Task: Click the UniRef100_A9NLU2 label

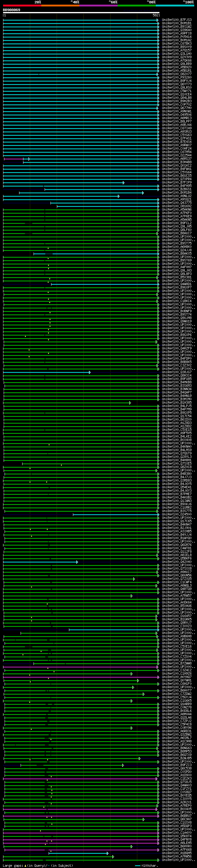Action: click(x=177, y=196)
